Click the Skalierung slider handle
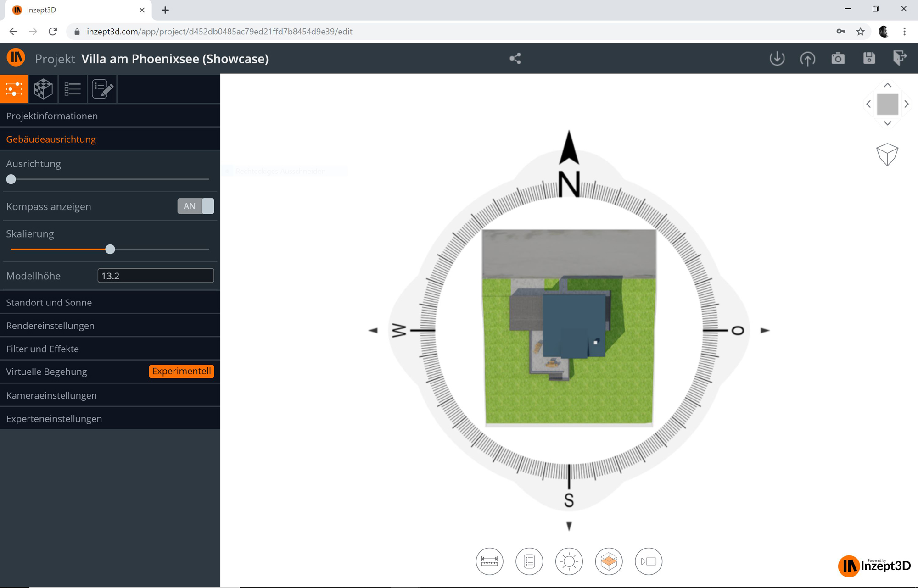This screenshot has width=918, height=588. 110,249
